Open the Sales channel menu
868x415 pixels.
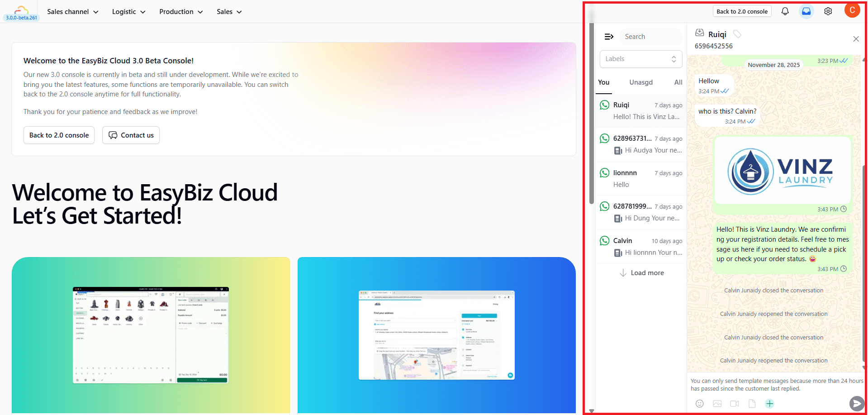[72, 12]
